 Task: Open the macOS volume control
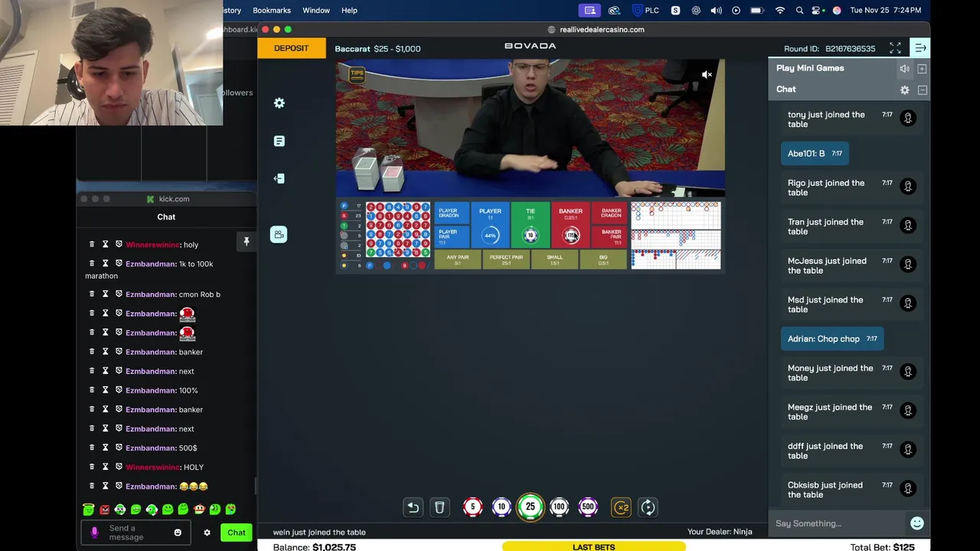716,10
